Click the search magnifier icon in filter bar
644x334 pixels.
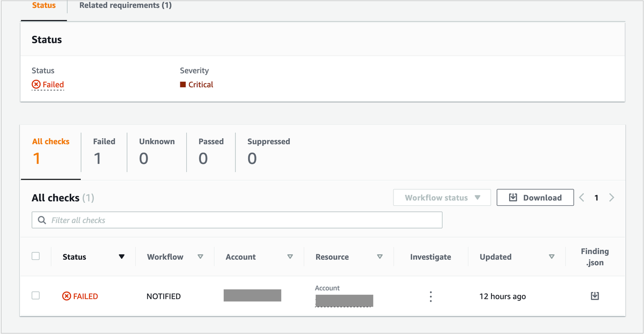pyautogui.click(x=42, y=220)
